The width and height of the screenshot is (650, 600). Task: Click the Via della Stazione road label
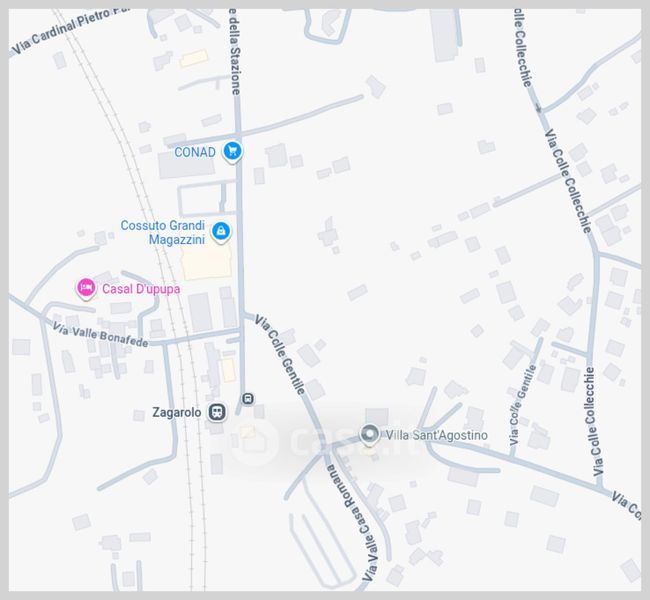tap(235, 53)
